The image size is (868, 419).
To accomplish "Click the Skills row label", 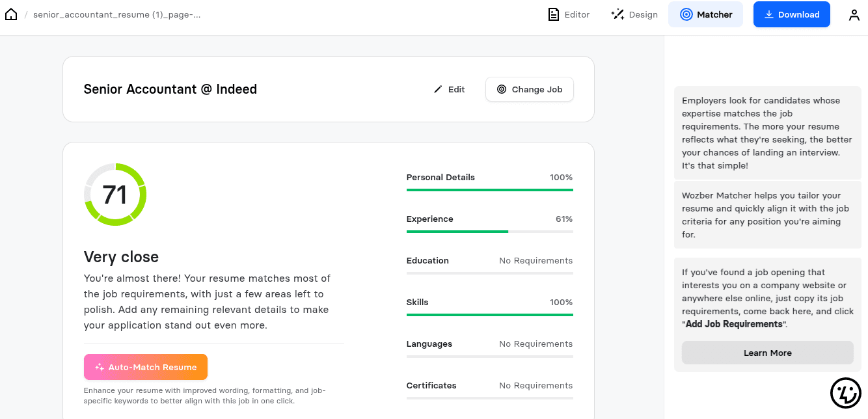I will click(418, 302).
